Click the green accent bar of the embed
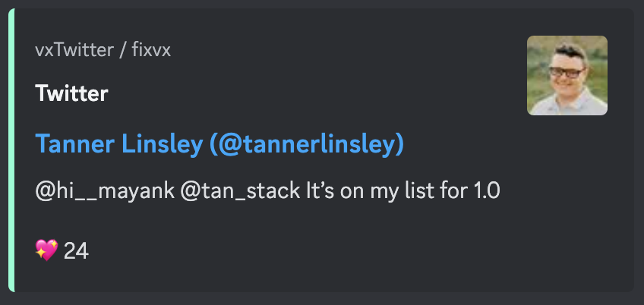 pyautogui.click(x=11, y=150)
